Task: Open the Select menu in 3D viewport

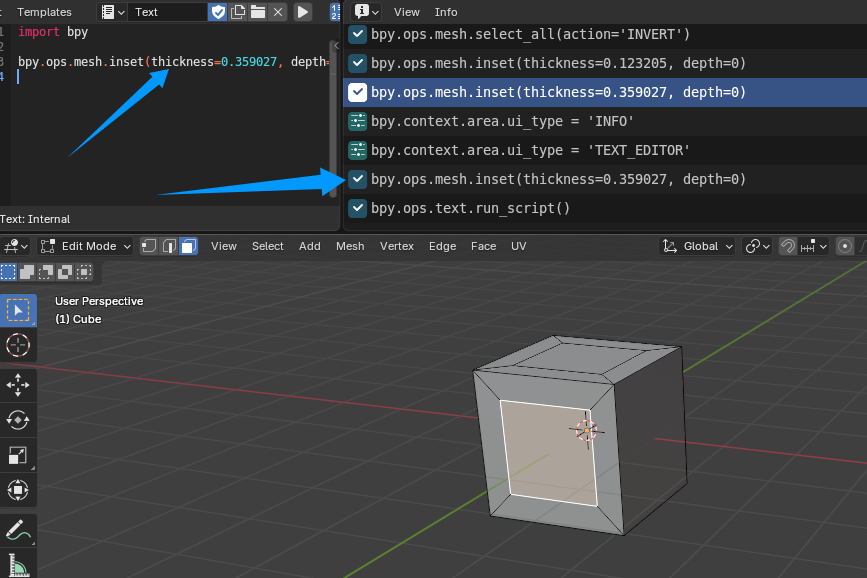Action: 268,246
